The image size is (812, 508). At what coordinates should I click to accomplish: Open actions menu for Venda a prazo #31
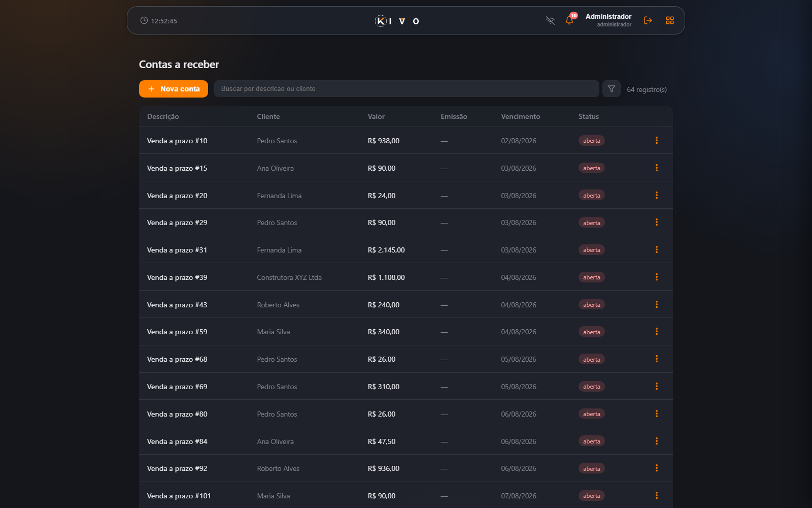[656, 249]
